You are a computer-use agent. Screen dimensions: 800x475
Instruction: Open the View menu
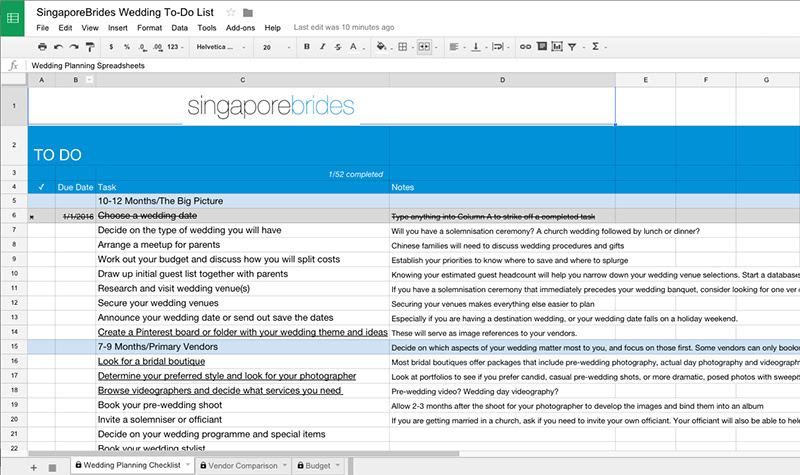click(90, 28)
